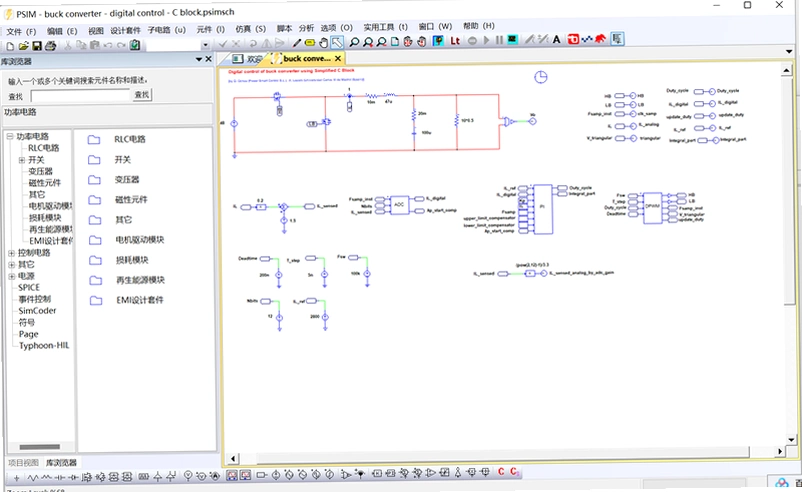Viewport: 802px width, 492px height.
Task: Click the 查找 search button
Action: point(142,95)
